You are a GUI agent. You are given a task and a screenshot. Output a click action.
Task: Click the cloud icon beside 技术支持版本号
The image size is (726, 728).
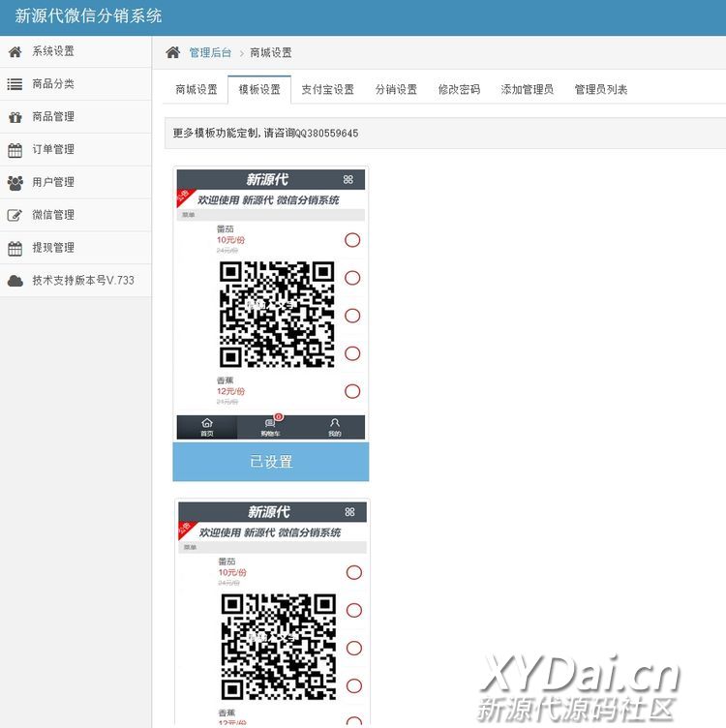point(15,281)
